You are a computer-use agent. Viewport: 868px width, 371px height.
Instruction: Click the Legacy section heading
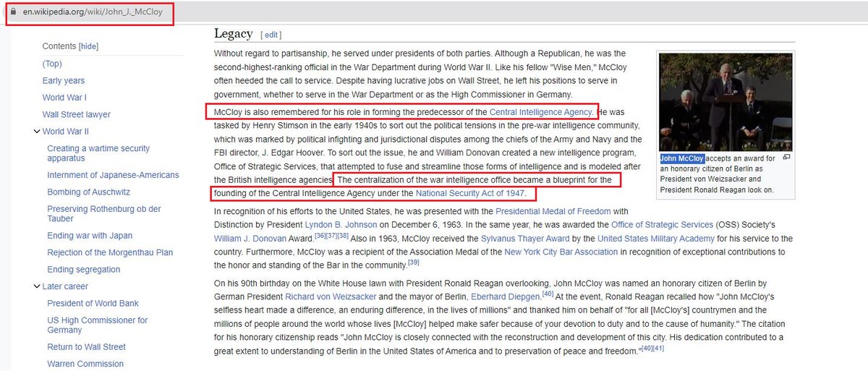pos(233,34)
